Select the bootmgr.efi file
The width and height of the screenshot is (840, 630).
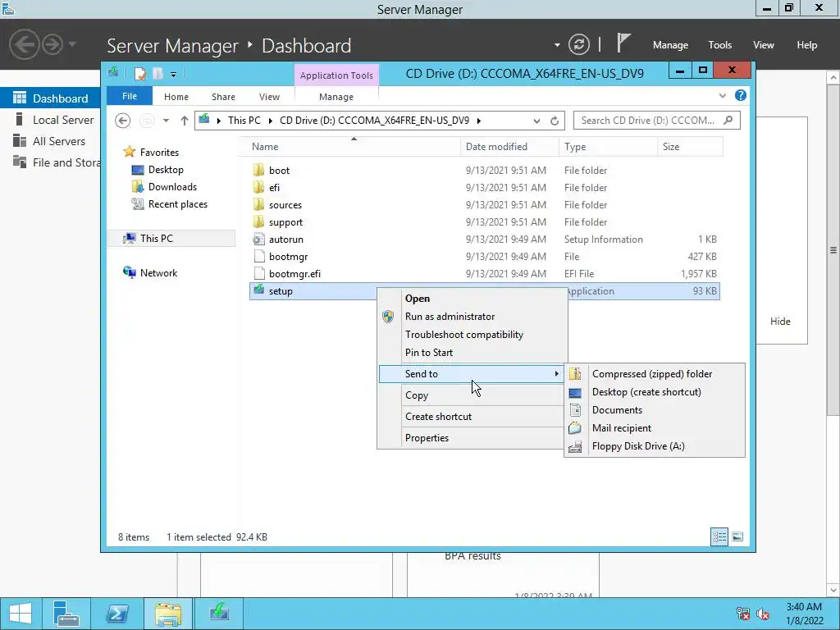[294, 274]
